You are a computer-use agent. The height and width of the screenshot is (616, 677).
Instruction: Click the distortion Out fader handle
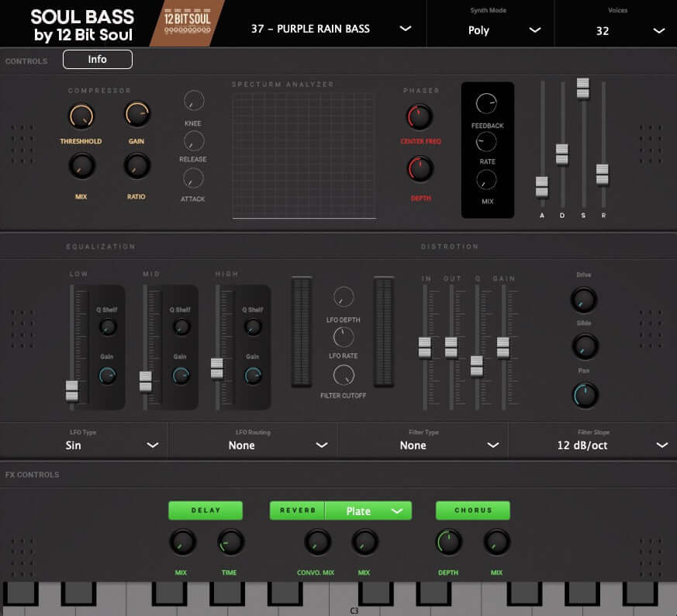pyautogui.click(x=451, y=348)
